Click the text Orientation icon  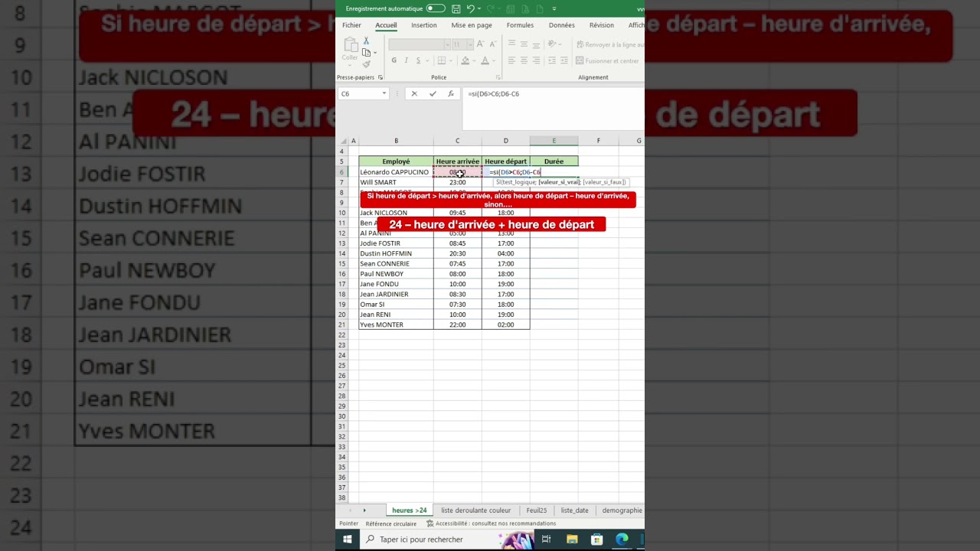click(553, 44)
